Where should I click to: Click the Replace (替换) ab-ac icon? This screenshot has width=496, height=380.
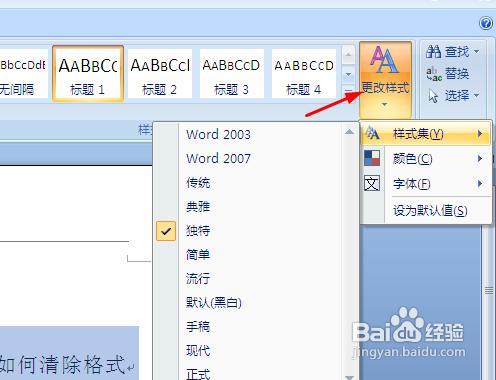434,74
